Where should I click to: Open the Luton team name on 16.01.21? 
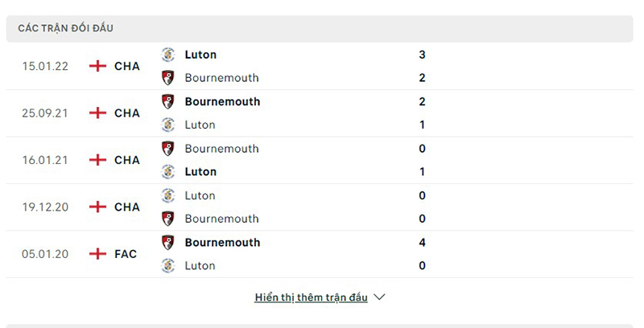coord(200,171)
